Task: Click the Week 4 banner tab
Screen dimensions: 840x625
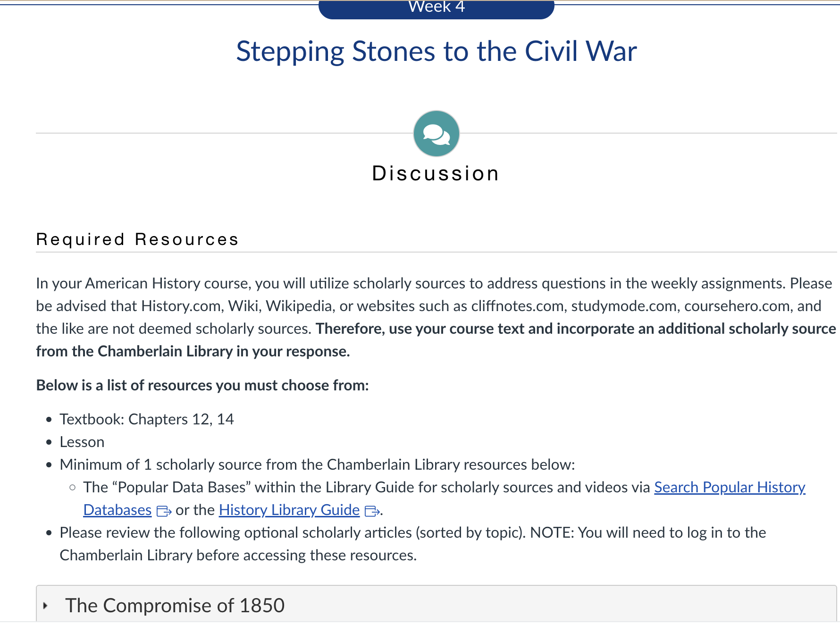Action: tap(436, 8)
